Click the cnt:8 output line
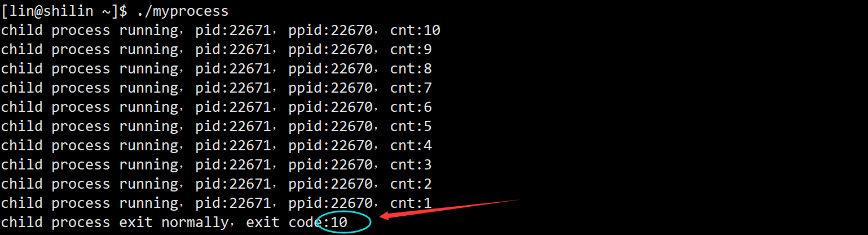The width and height of the screenshot is (868, 235). pyautogui.click(x=217, y=69)
